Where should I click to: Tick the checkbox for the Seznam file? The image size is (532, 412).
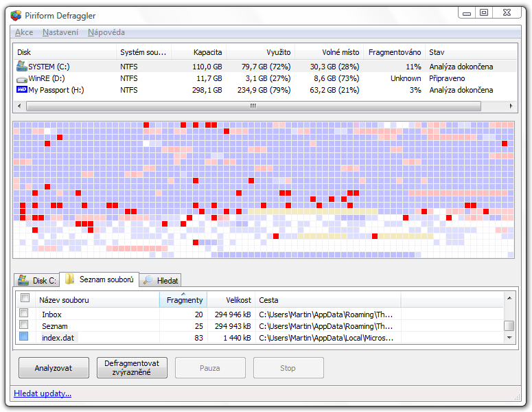pyautogui.click(x=24, y=324)
